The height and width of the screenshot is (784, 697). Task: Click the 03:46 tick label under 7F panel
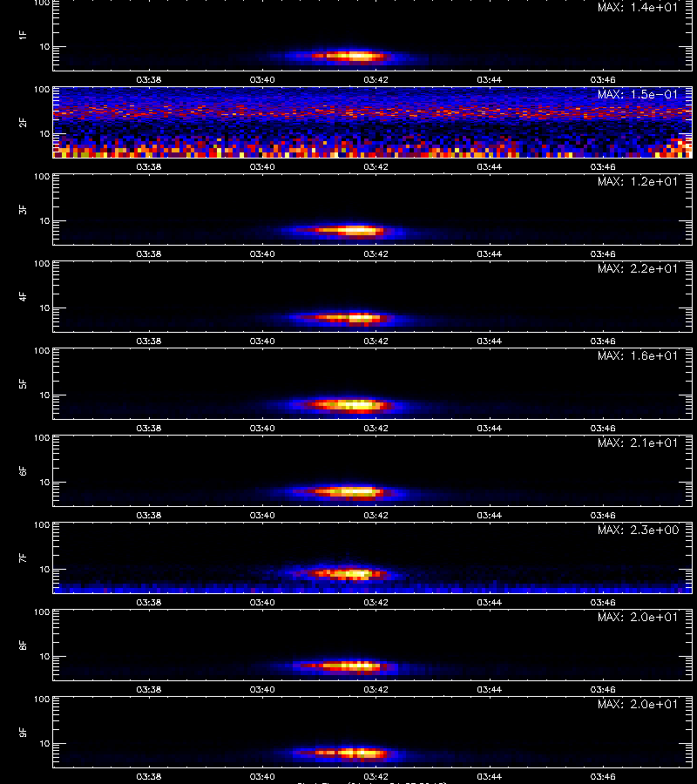(x=603, y=603)
